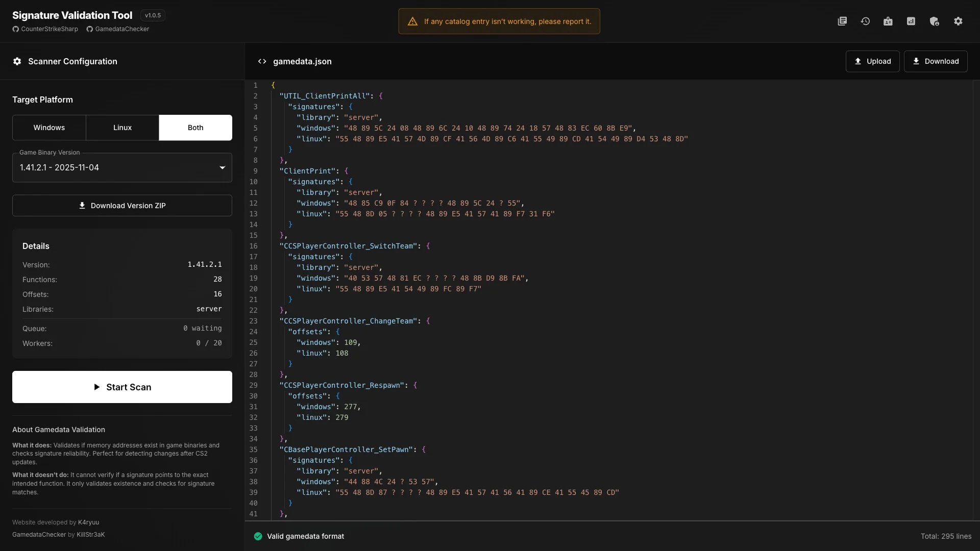
Task: Click Libraries value server in Details
Action: pyautogui.click(x=209, y=309)
